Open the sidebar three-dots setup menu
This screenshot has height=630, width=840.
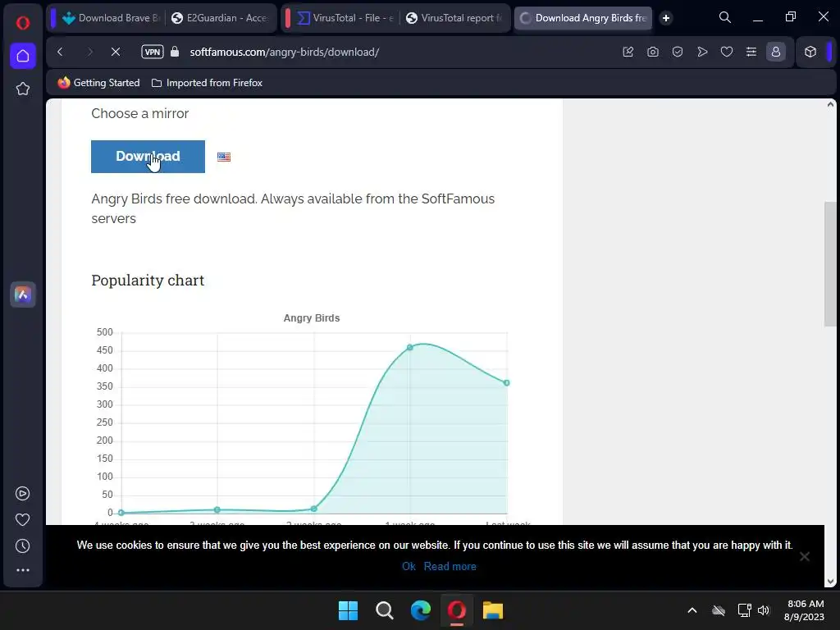click(x=22, y=571)
